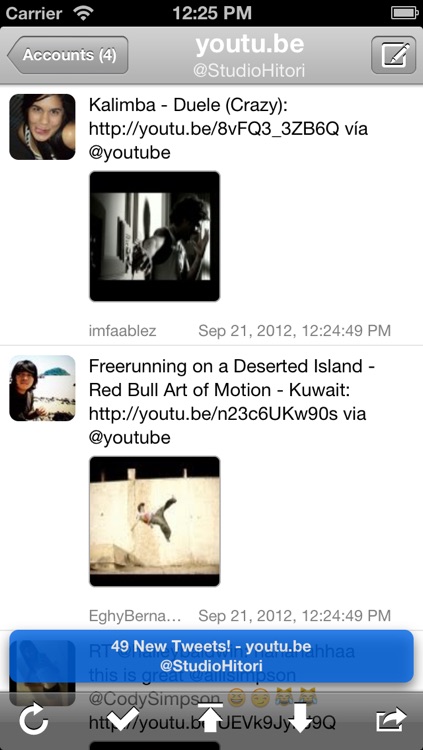Tap the refresh icon in bottom toolbar

(33, 719)
